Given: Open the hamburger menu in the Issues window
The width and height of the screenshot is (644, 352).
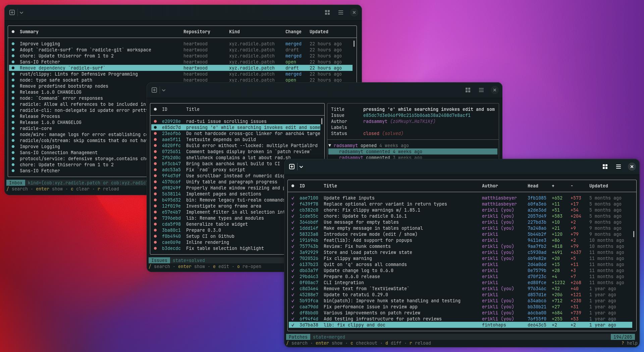Looking at the screenshot, I should point(481,90).
